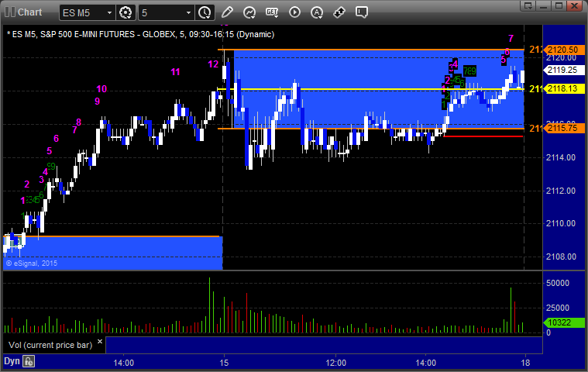Open the symbol settings gear menu
Viewport: 588px width, 372px height.
point(126,12)
